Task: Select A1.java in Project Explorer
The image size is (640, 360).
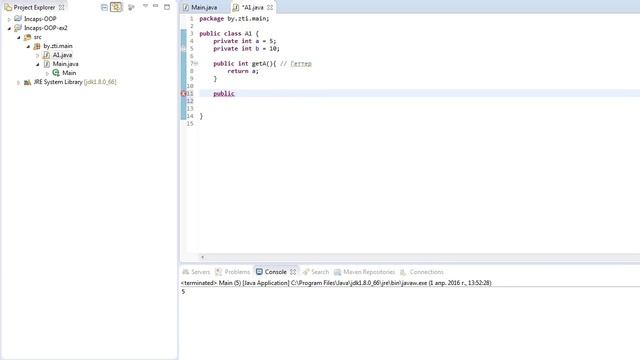Action: coord(62,55)
